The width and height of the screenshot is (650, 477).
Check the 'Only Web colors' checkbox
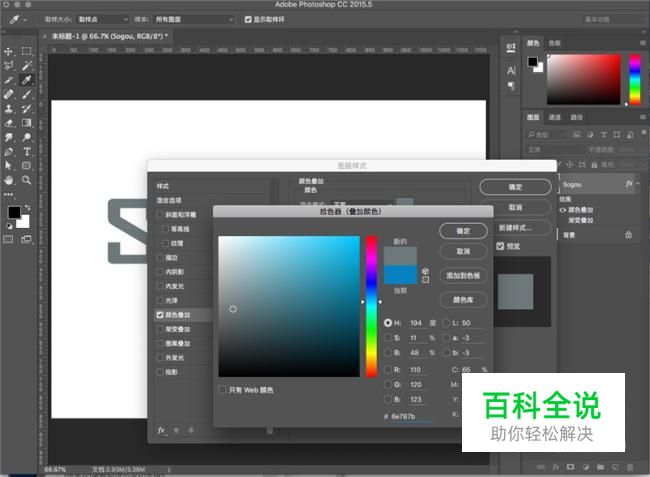pos(222,390)
